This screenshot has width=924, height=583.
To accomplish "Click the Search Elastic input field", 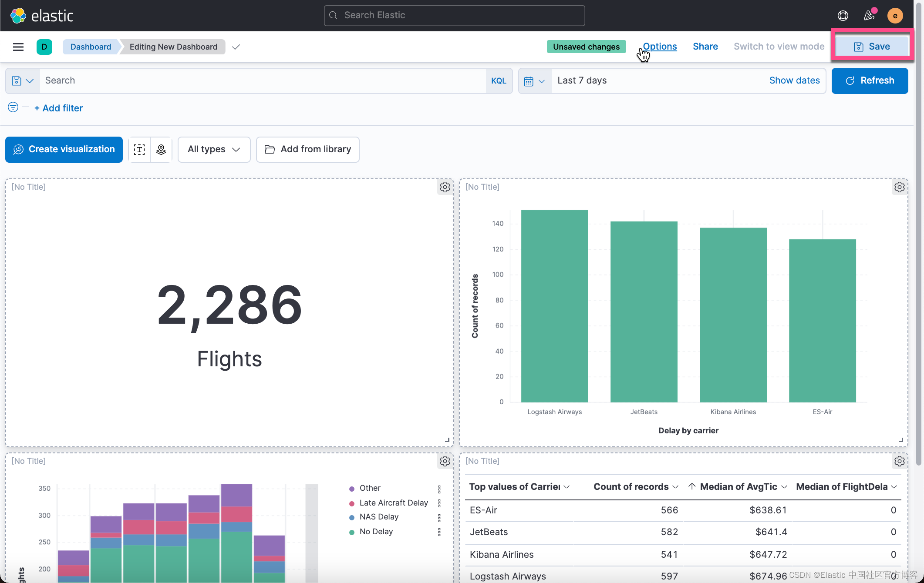I will [x=454, y=16].
